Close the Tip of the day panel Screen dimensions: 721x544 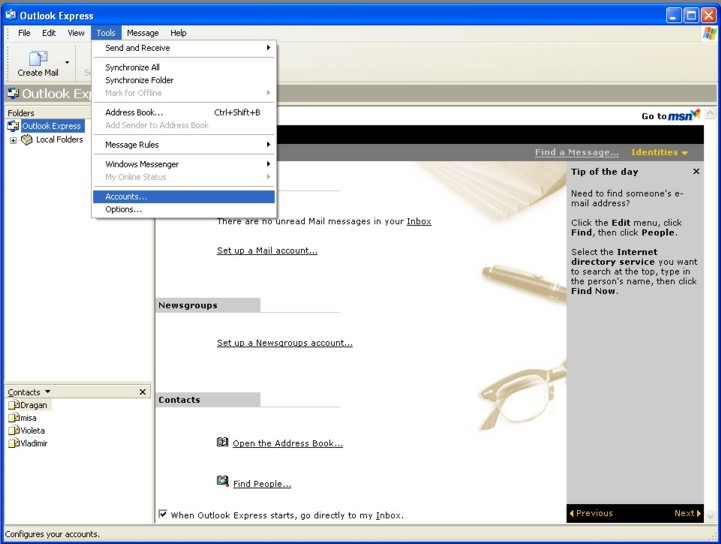(696, 171)
